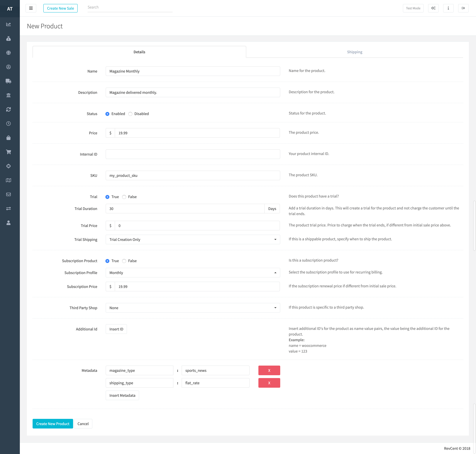Set Status to Disabled
476x454 pixels.
(130, 114)
